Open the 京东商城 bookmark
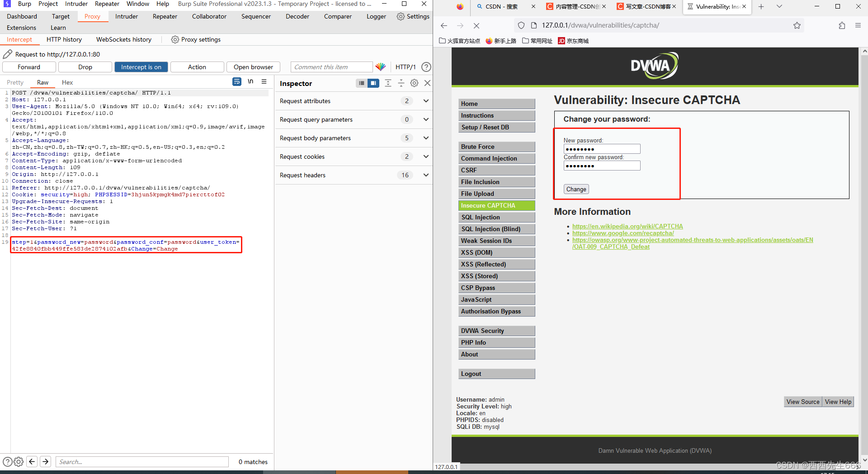 pos(573,41)
